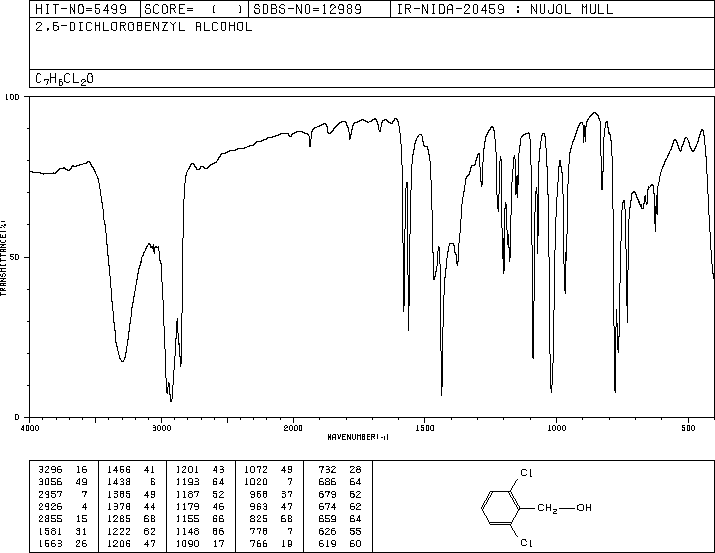
Task: Select the SCORE= ( ) header field
Action: (194, 9)
